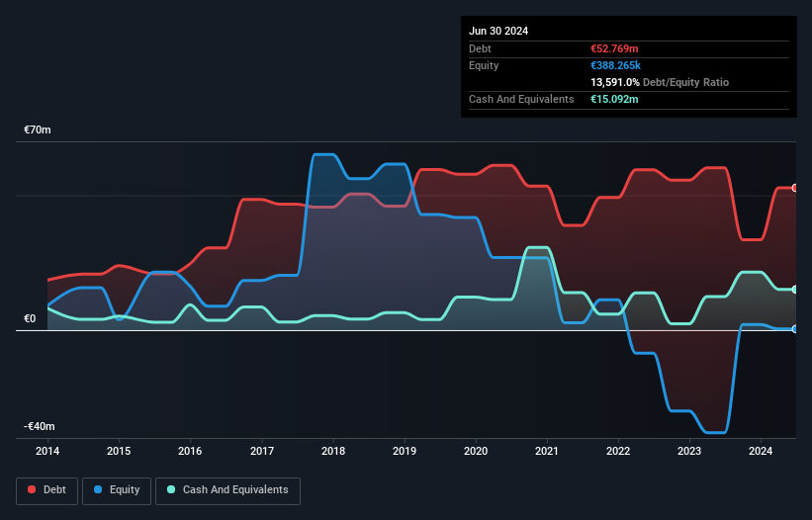Click the €15.092m cash value in tooltip
This screenshot has height=520, width=812.
(x=614, y=99)
